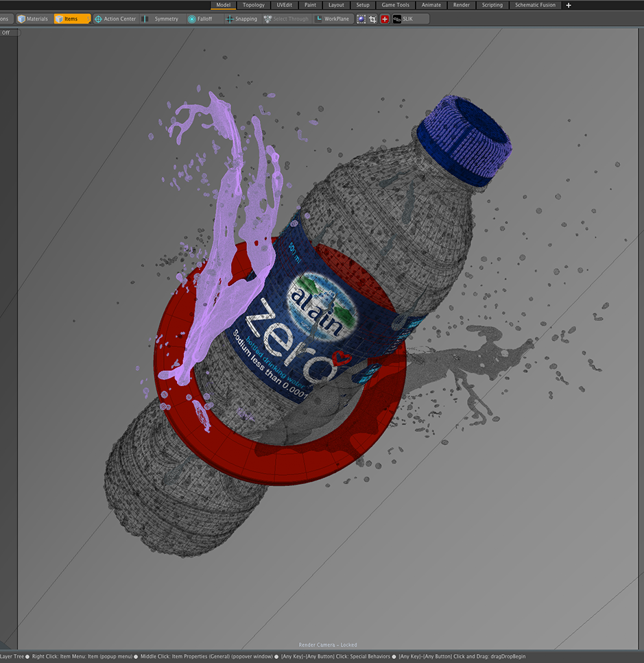
Task: Click the Layer Tree status text
Action: (12, 656)
